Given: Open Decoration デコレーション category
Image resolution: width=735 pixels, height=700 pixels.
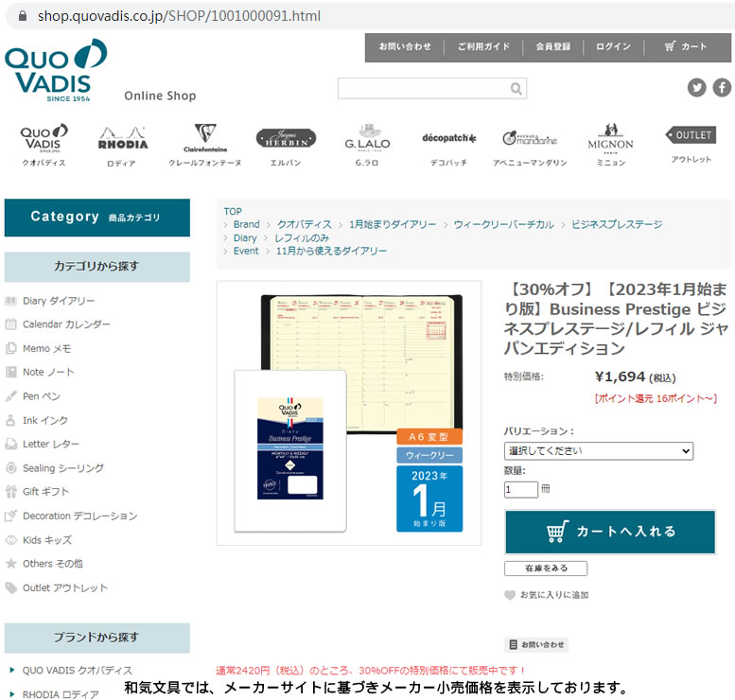Looking at the screenshot, I should click(79, 516).
